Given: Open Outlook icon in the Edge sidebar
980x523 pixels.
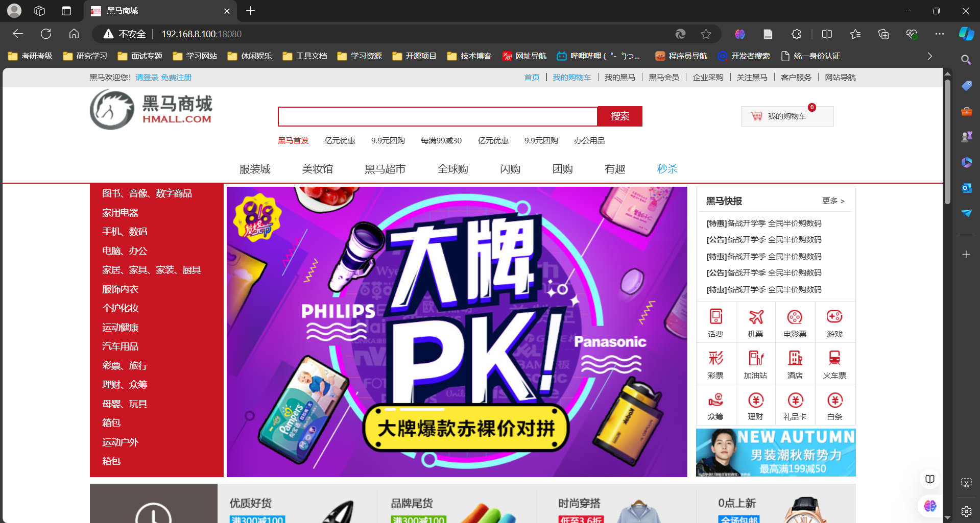Looking at the screenshot, I should (966, 188).
